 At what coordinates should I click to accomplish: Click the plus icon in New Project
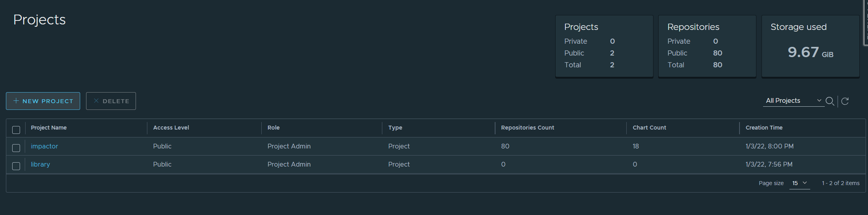click(x=16, y=101)
